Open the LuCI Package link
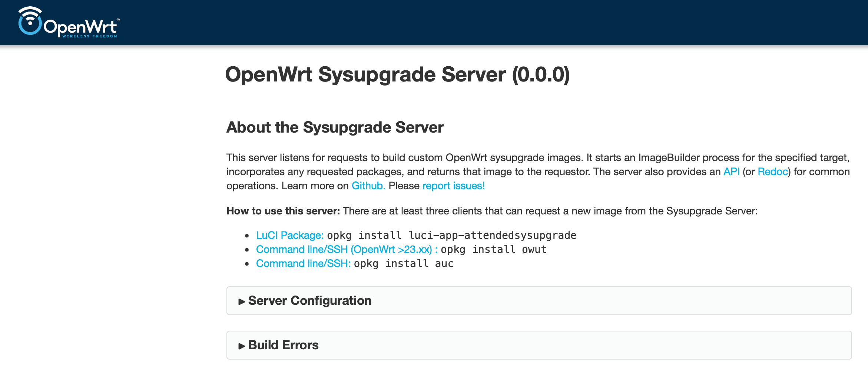 coord(289,236)
